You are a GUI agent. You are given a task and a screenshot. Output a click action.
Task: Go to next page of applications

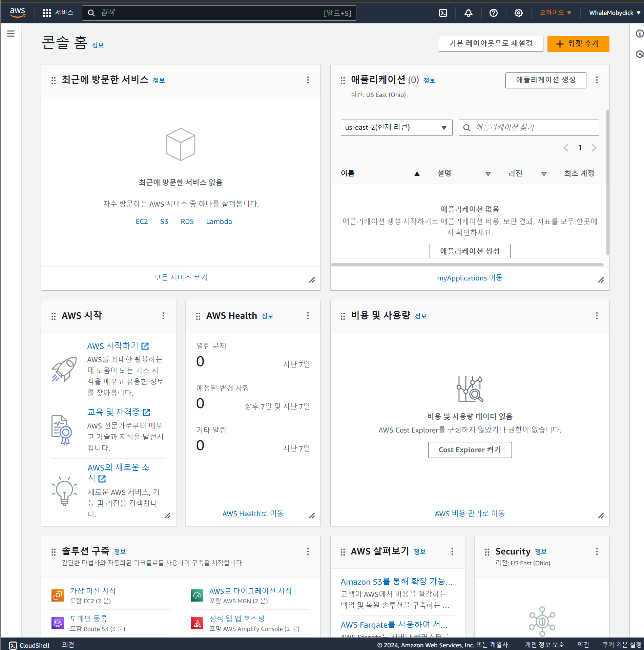coord(594,148)
